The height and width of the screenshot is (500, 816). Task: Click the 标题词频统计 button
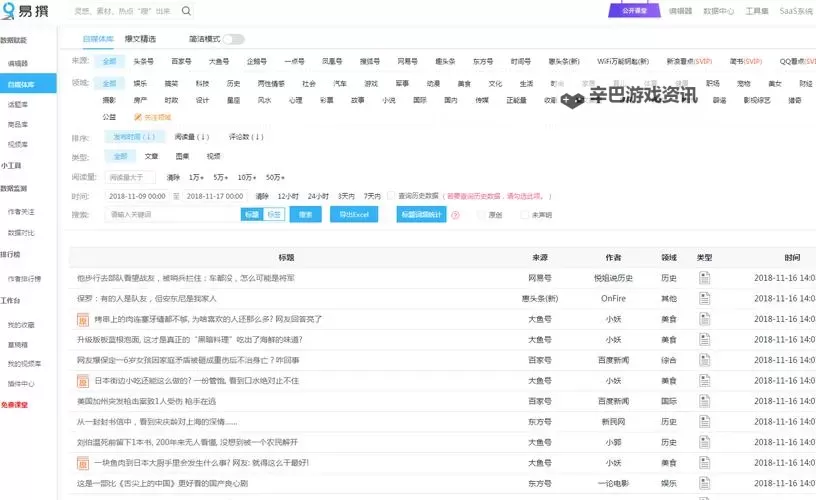[x=421, y=214]
